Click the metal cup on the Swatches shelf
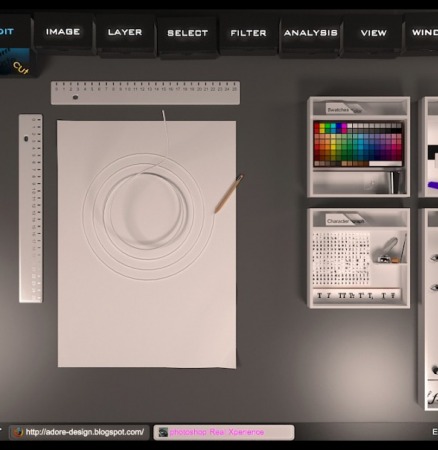The image size is (438, 450). click(x=395, y=182)
